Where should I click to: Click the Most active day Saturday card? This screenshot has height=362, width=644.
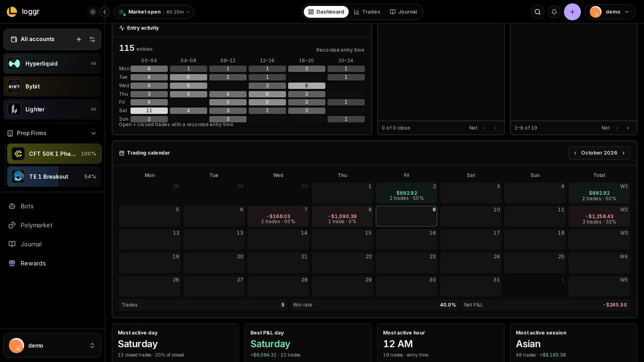tap(175, 343)
